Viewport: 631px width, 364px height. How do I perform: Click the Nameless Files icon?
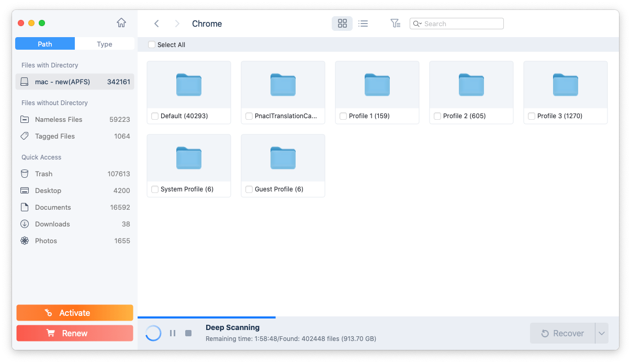(25, 119)
